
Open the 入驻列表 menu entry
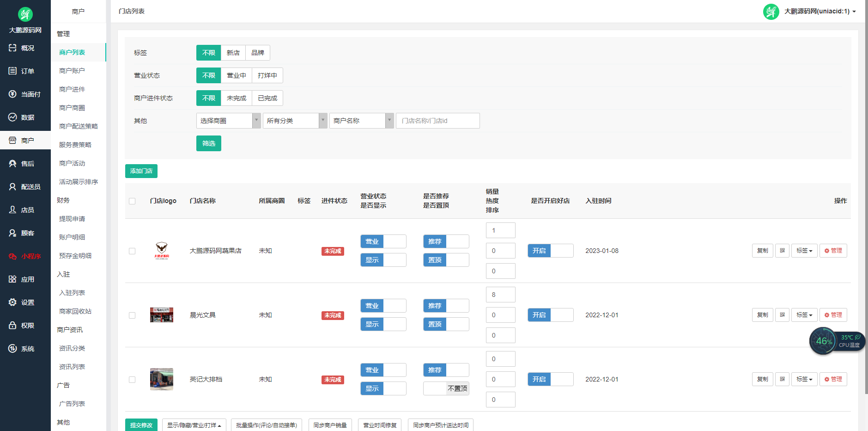click(72, 292)
